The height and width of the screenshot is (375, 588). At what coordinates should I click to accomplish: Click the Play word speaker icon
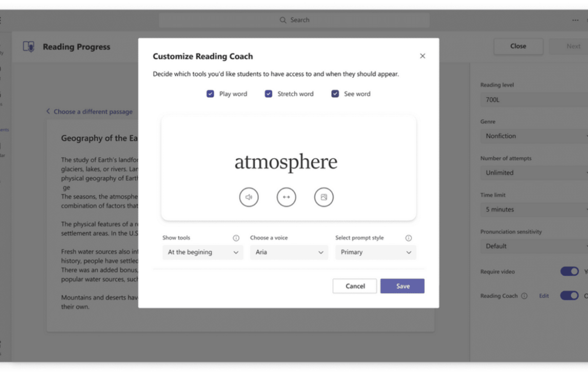pos(249,197)
